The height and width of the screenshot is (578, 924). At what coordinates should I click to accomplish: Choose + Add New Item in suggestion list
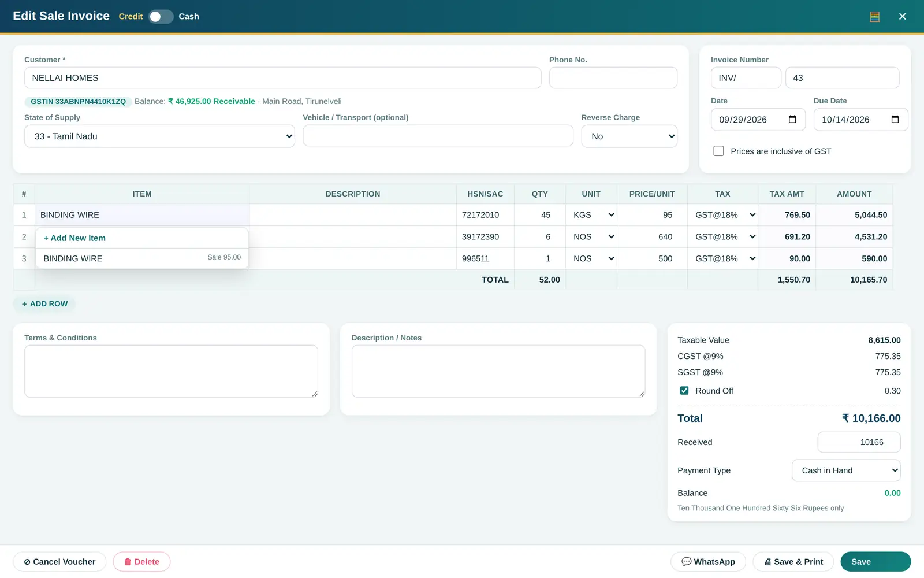coord(142,238)
